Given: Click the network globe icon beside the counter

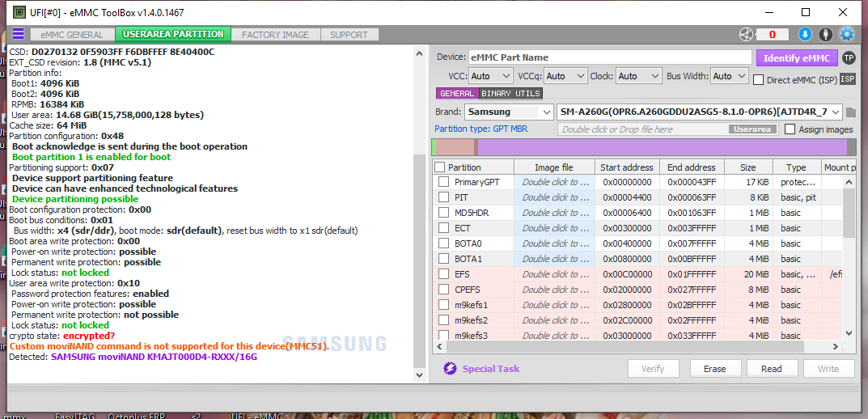Looking at the screenshot, I should click(x=746, y=34).
